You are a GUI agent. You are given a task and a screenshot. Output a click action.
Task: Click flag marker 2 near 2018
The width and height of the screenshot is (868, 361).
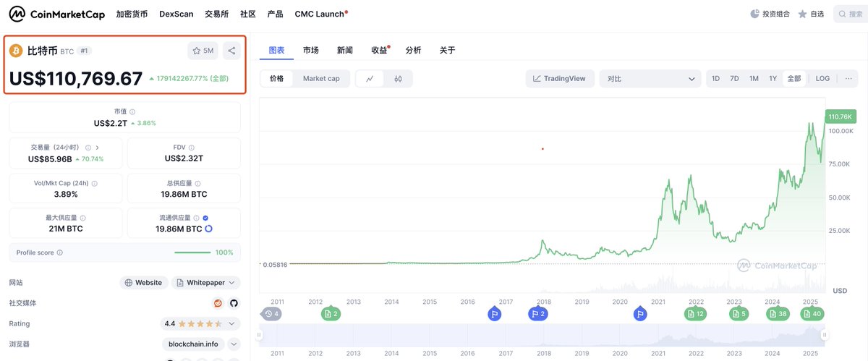click(538, 314)
